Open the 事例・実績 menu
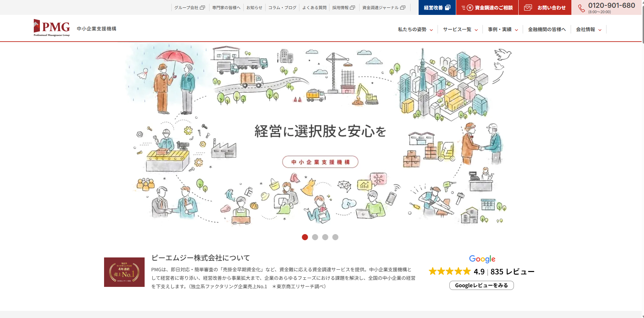Viewport: 644px width, 318px height. (x=503, y=29)
